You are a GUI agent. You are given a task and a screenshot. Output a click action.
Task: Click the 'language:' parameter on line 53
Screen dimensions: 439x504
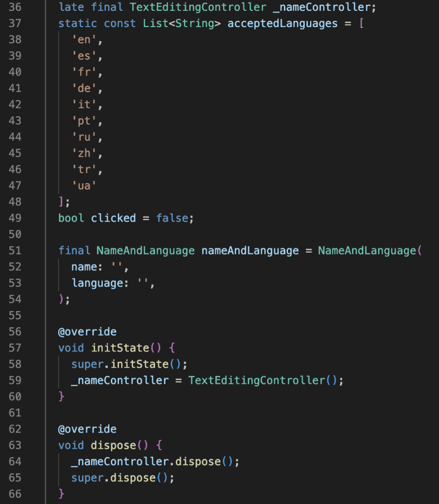pyautogui.click(x=100, y=283)
